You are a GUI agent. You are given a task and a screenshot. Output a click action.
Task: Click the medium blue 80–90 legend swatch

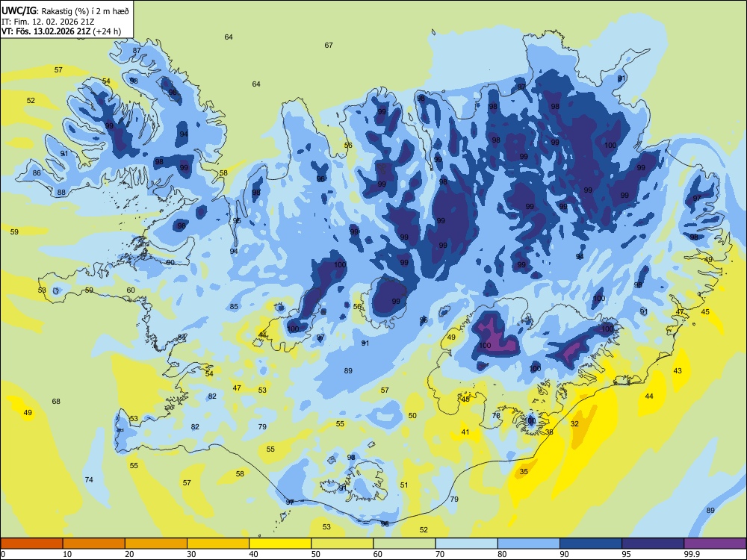[529, 544]
